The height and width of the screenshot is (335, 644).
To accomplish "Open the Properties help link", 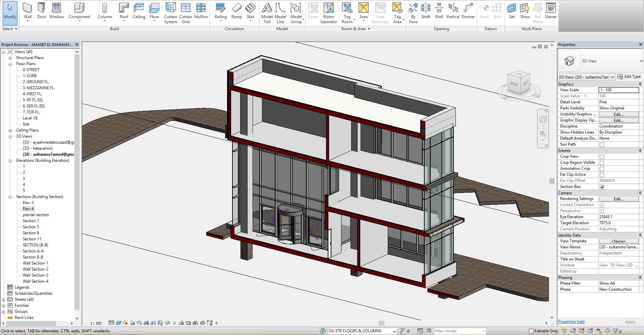I will coord(571,322).
